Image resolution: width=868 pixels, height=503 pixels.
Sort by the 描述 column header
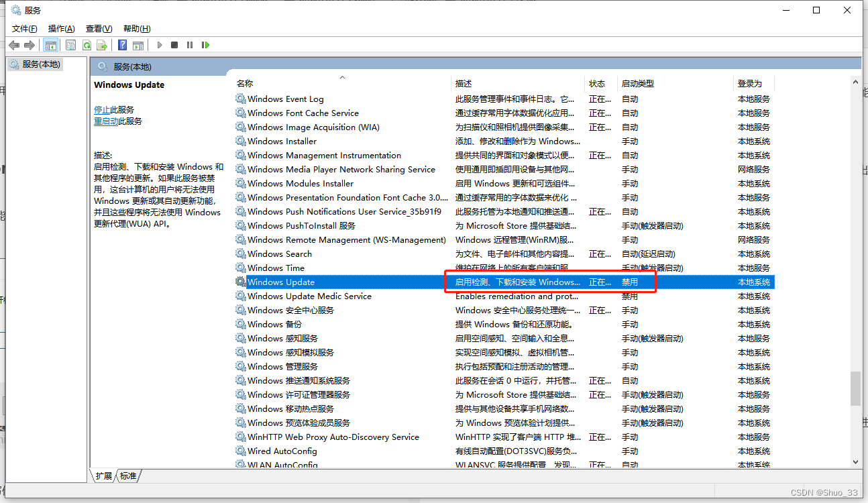click(x=518, y=83)
